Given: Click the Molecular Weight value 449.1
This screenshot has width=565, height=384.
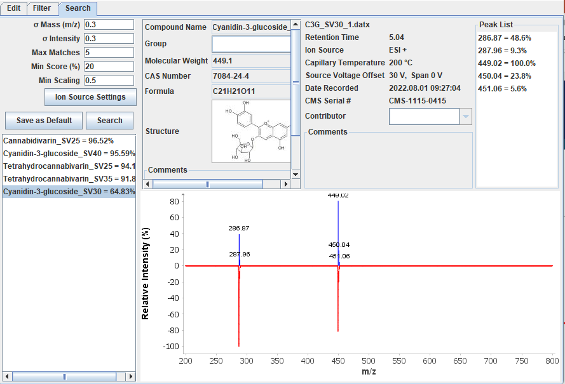Looking at the screenshot, I should (x=251, y=61).
